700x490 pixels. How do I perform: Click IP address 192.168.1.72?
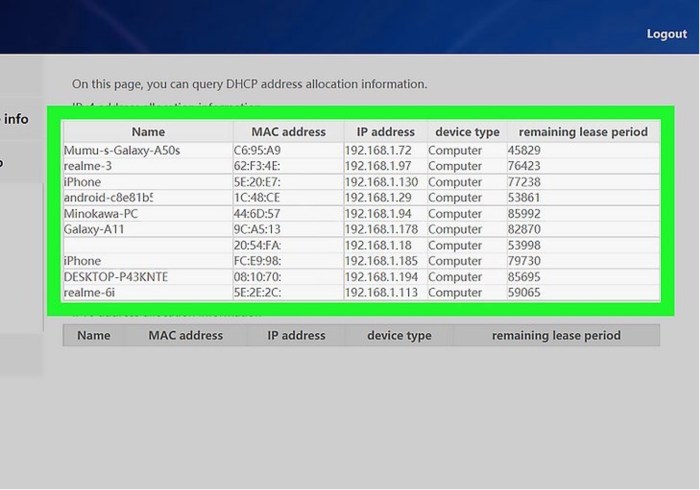[x=378, y=150]
